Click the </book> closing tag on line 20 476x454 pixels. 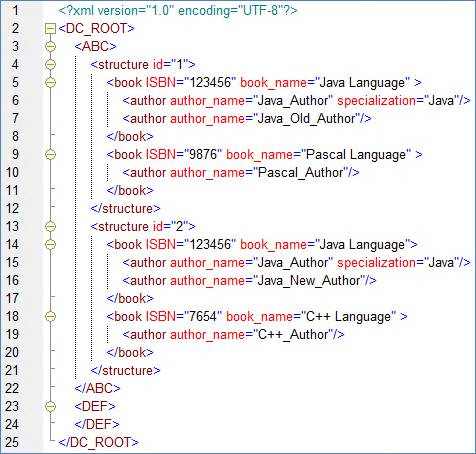coord(130,353)
